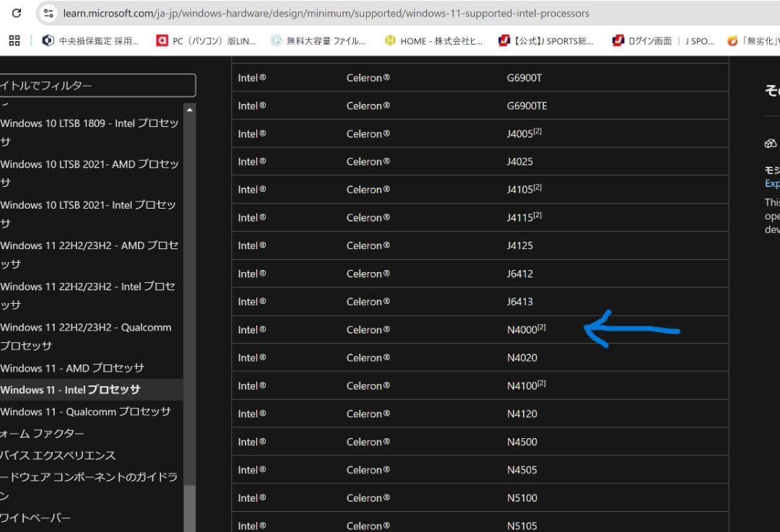Open the 無料大容量 ファイル bookmark
The image size is (780, 532).
(x=318, y=41)
